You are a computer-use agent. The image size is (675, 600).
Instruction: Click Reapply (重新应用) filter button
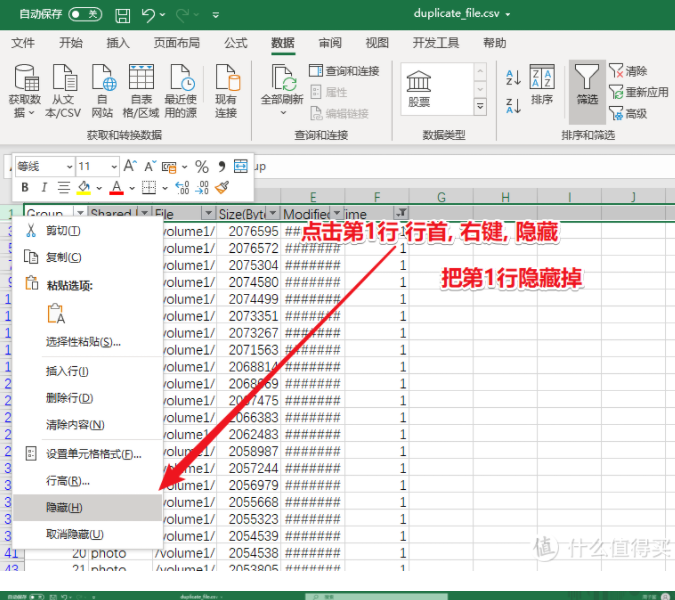point(638,92)
